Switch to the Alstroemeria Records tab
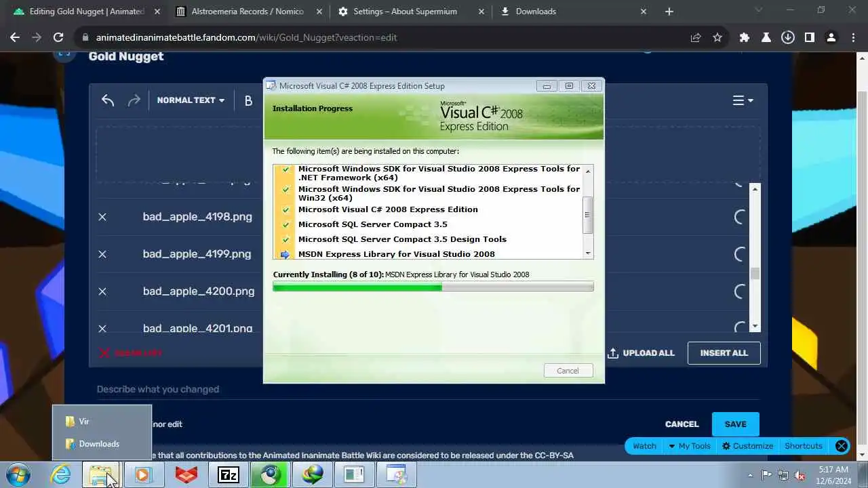Screen dimensions: 868x488 248,12
